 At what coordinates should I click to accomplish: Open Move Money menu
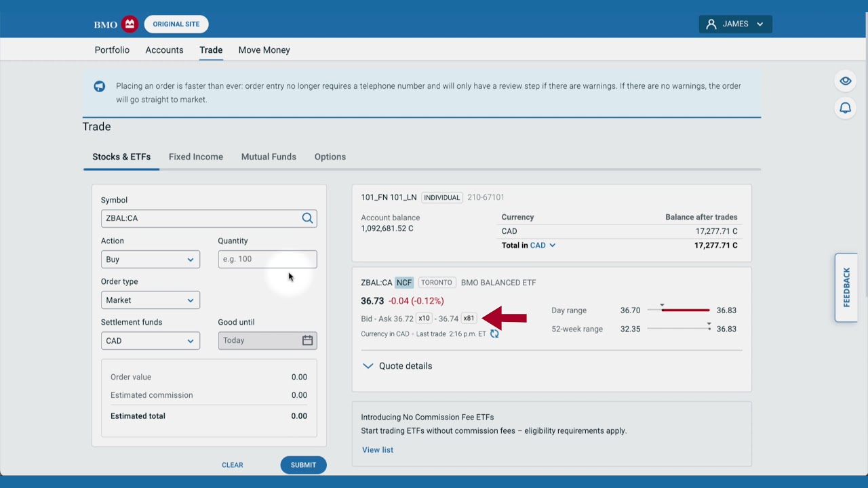point(264,50)
